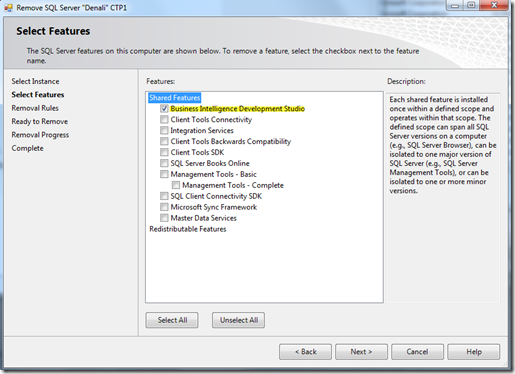Select the Shared Features tree node
515x374 pixels.
[x=175, y=98]
